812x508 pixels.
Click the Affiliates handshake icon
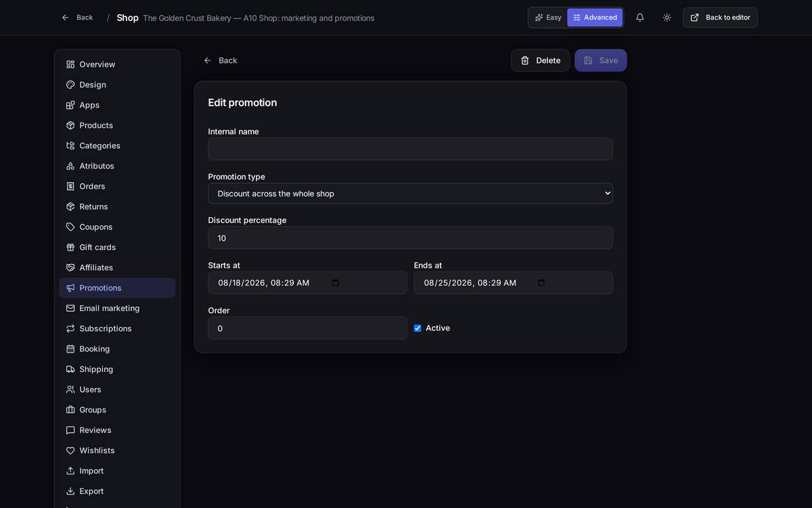70,268
